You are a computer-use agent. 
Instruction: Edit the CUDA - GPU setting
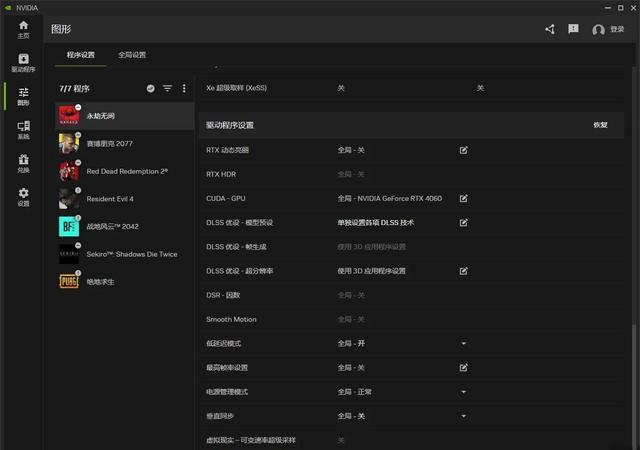click(463, 198)
